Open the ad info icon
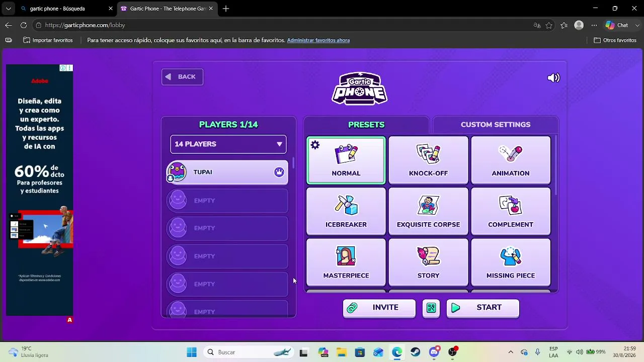Image resolution: width=644 pixels, height=362 pixels. pos(63,68)
